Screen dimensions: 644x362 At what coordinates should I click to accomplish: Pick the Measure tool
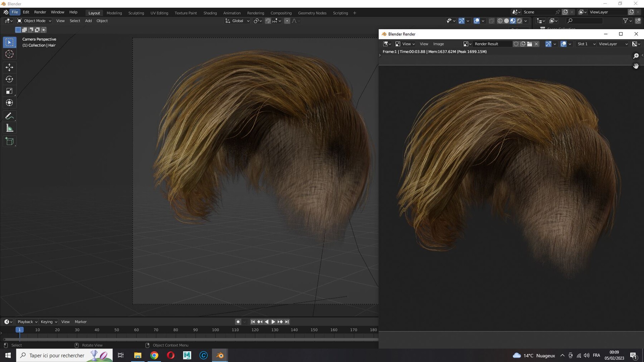pos(10,128)
